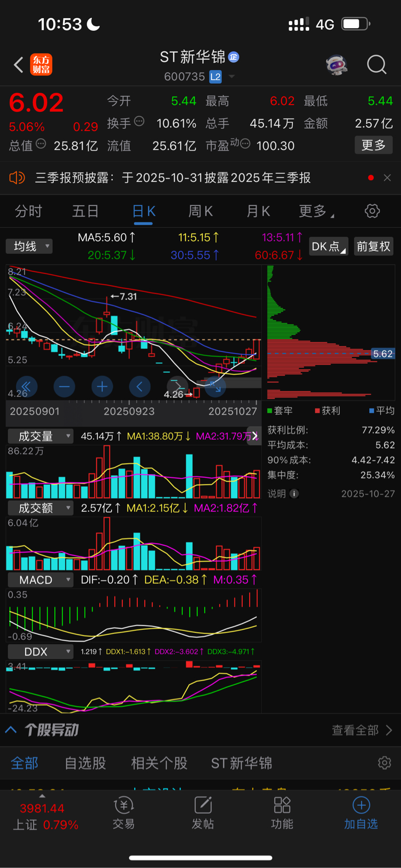Switch to 周K tab

coord(200,211)
